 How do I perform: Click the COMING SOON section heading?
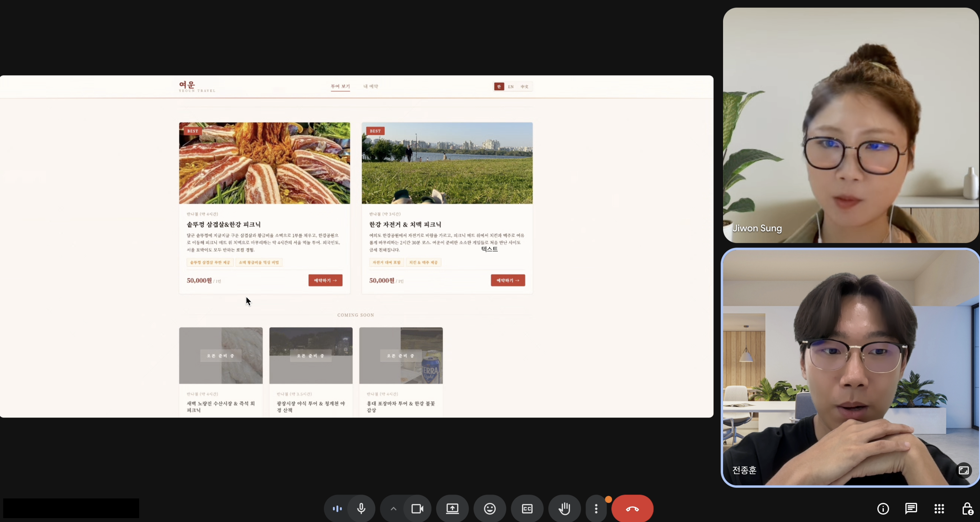pos(356,315)
